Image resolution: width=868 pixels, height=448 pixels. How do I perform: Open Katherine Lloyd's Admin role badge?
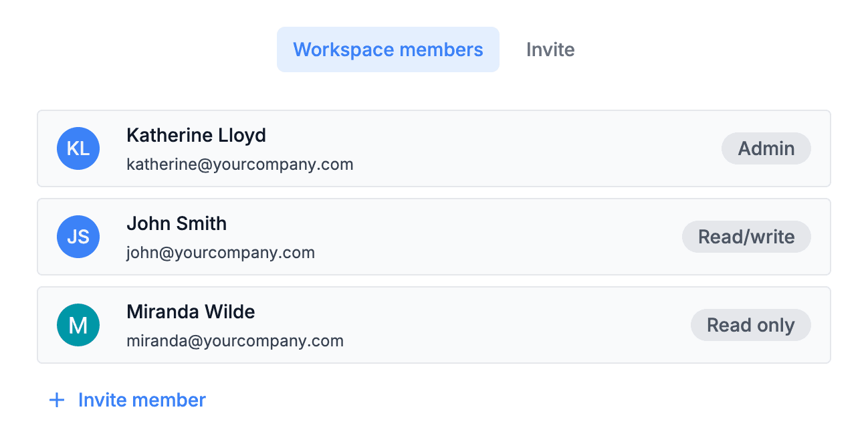point(766,148)
